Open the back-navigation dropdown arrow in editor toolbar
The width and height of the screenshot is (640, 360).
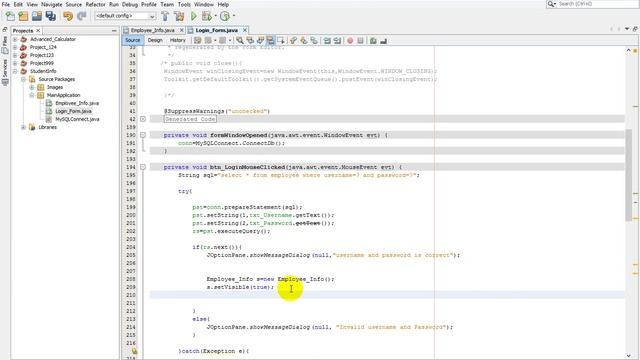tap(215, 40)
